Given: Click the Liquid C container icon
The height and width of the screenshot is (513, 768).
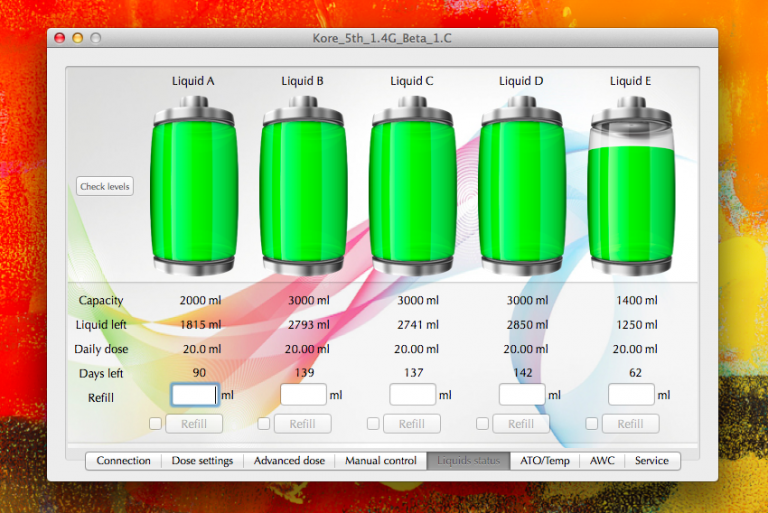Looking at the screenshot, I should pyautogui.click(x=412, y=185).
